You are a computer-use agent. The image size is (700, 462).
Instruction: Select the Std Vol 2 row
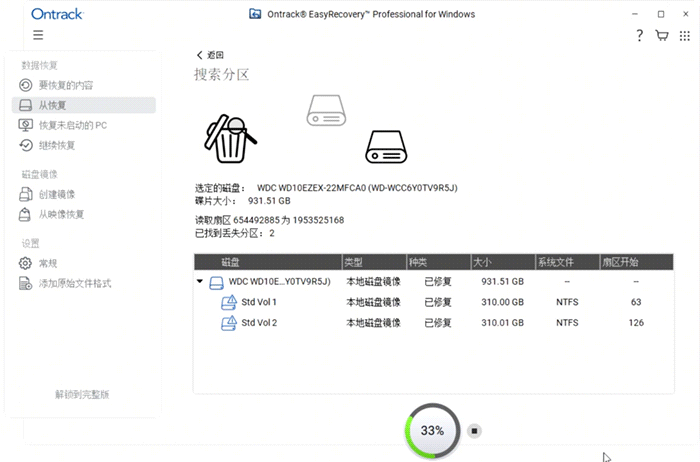pos(433,323)
